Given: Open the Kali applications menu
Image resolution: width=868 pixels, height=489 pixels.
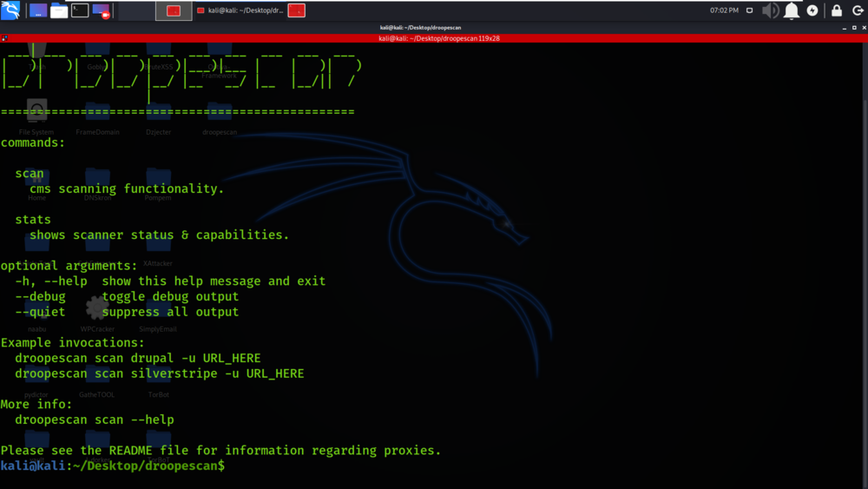Looking at the screenshot, I should 10,10.
